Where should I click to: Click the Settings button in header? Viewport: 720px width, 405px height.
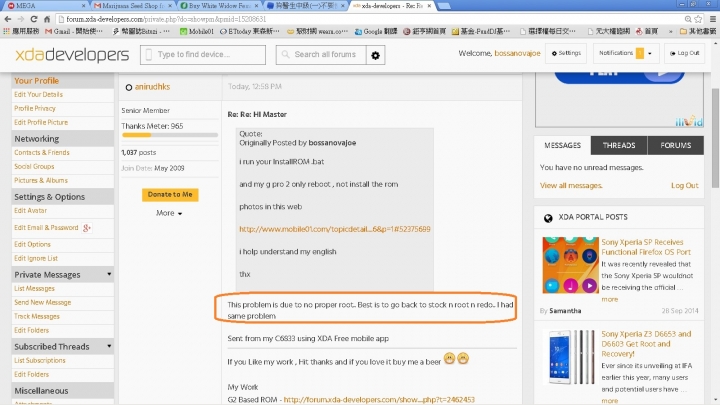click(566, 53)
